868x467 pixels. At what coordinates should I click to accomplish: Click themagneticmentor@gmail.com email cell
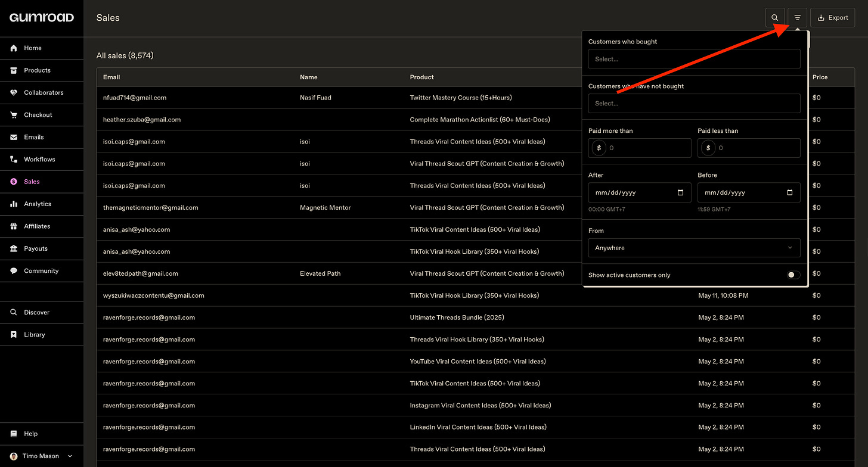point(151,208)
